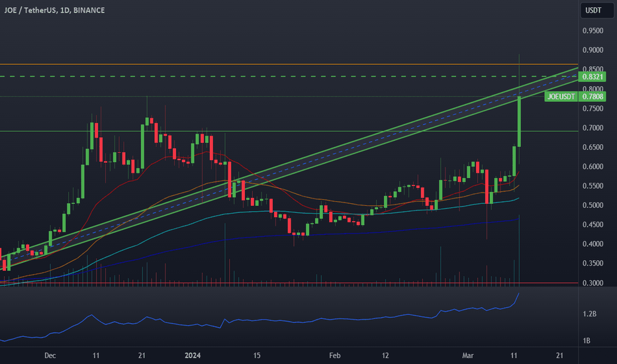The image size is (617, 364).
Task: Click the 0.7808 current price tag
Action: (593, 97)
